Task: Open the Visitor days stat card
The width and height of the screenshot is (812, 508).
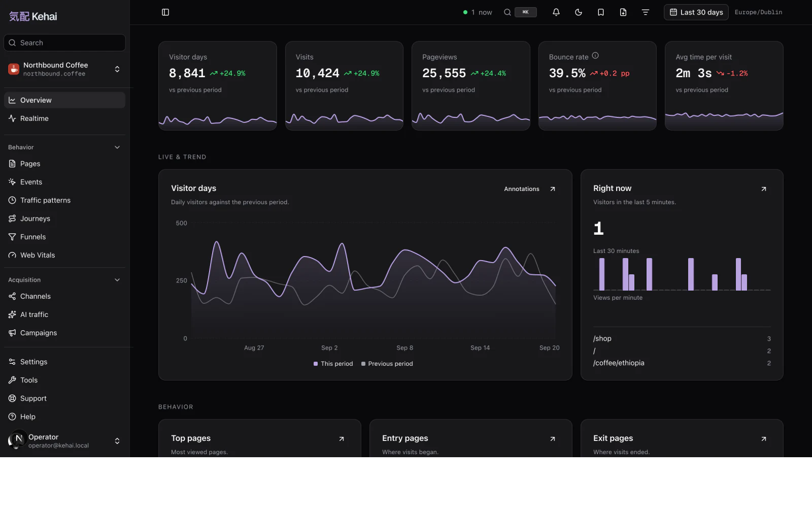Action: [217, 86]
